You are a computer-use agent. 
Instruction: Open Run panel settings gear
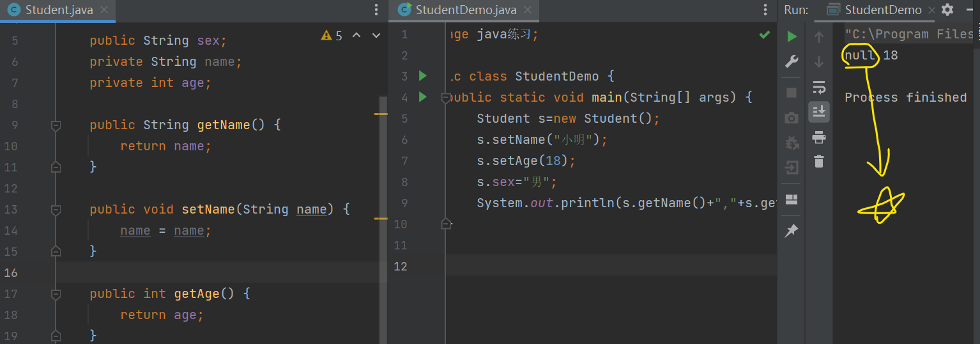click(947, 10)
